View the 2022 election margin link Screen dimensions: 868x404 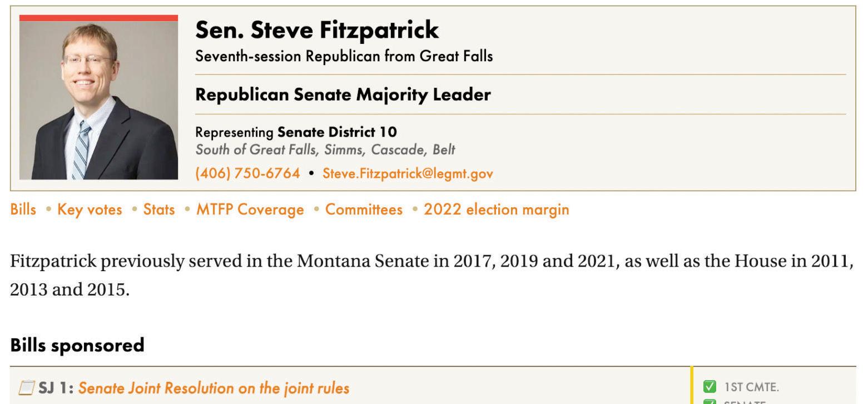click(x=496, y=210)
